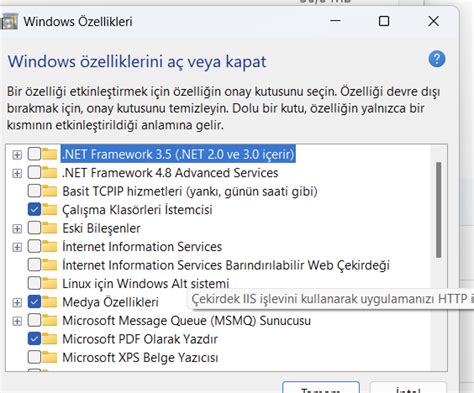Expand .NET Framework 3.5 tree node

17,155
